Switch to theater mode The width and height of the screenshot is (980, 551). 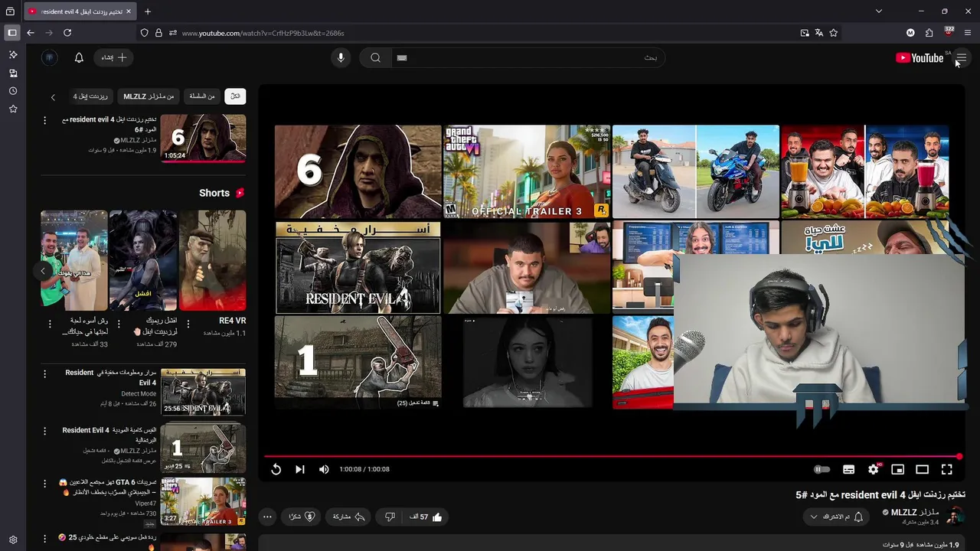[922, 469]
